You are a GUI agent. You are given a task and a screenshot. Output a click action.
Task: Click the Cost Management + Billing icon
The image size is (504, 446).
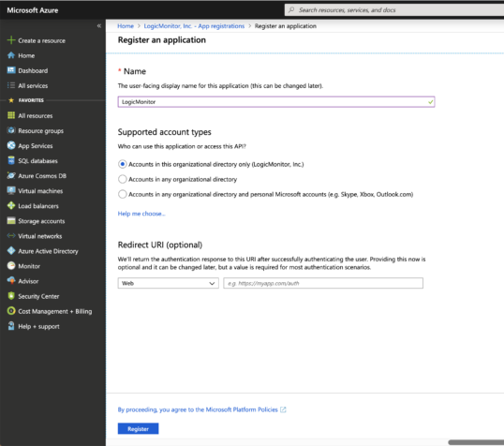tap(11, 311)
